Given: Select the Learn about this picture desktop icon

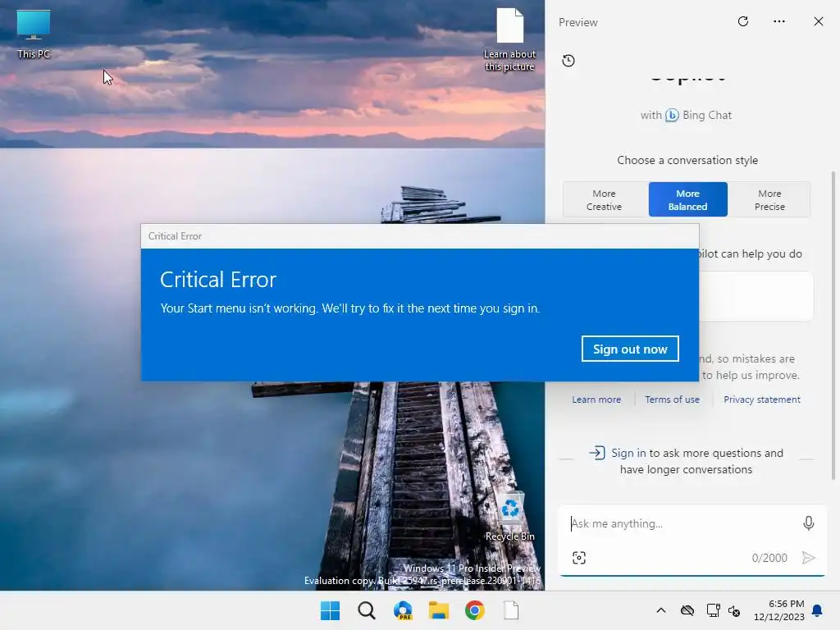Looking at the screenshot, I should 509,39.
